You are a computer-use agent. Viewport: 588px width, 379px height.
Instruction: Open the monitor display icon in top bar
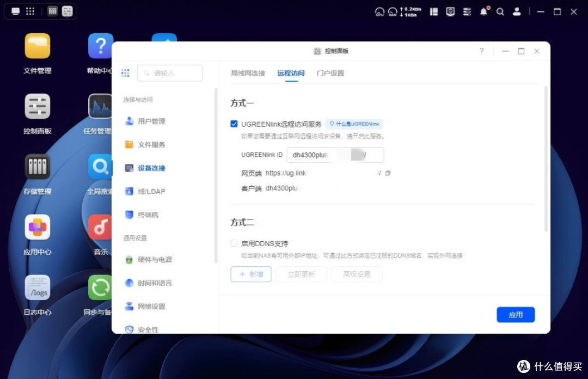click(450, 12)
